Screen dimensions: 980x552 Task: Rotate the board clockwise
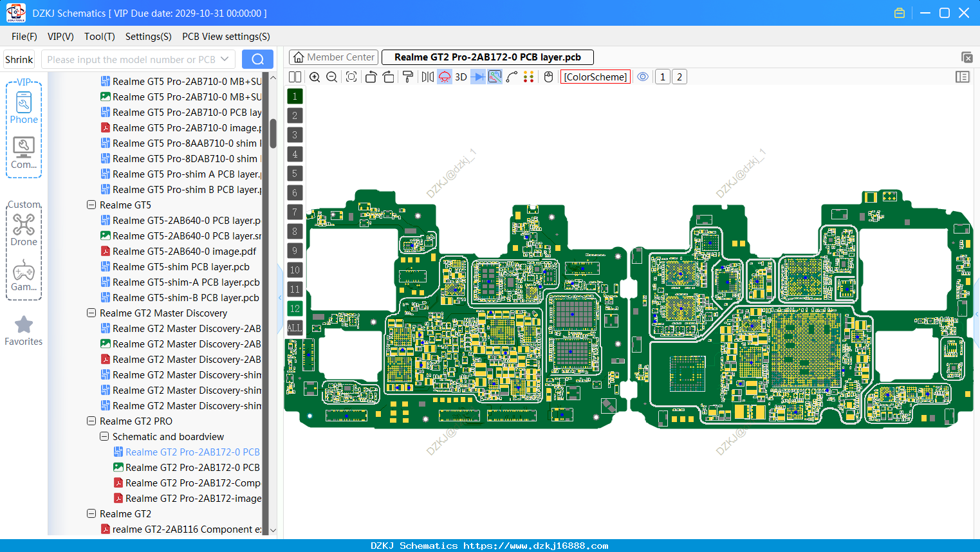point(389,77)
